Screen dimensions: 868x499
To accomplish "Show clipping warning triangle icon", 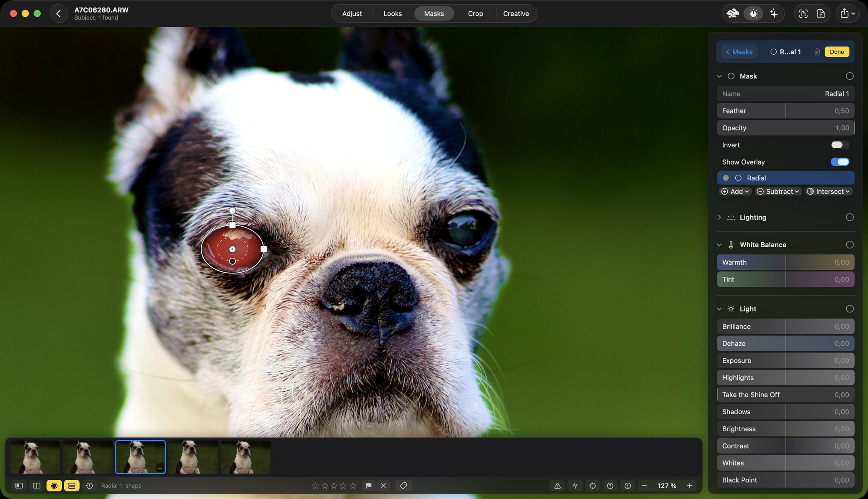I will pyautogui.click(x=558, y=486).
